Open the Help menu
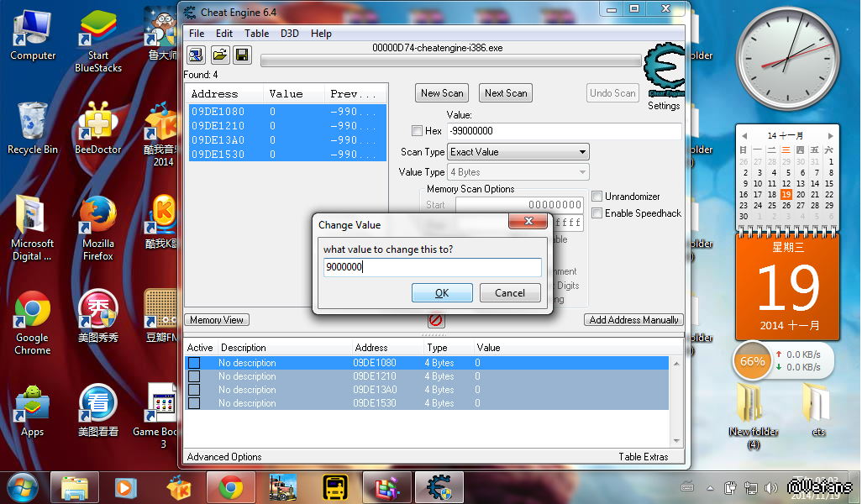Viewport: 862px width, 504px height. pos(321,34)
